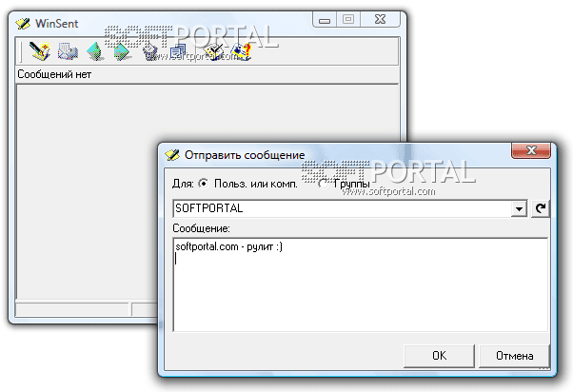Image resolution: width=573 pixels, height=392 pixels.
Task: Close the WinSent main window
Action: 380,19
